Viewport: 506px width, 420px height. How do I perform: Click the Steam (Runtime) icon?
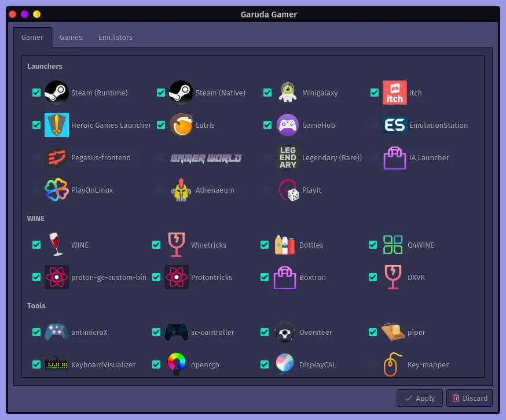(x=57, y=93)
